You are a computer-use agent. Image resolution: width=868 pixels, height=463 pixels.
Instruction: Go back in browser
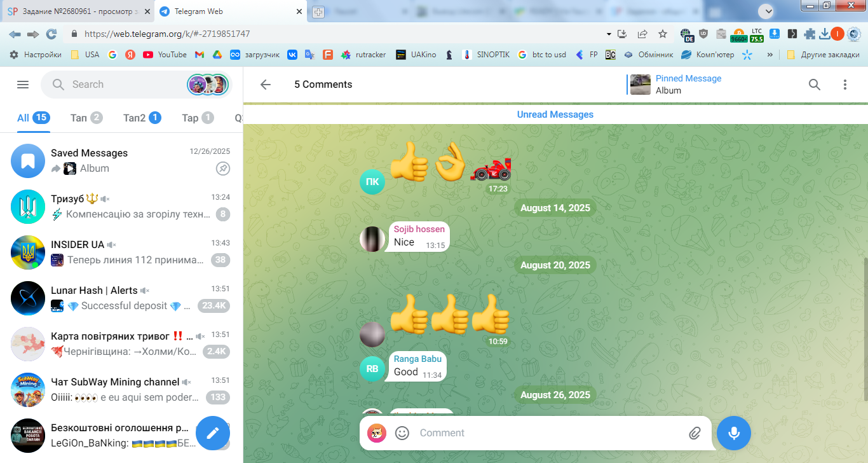(15, 34)
